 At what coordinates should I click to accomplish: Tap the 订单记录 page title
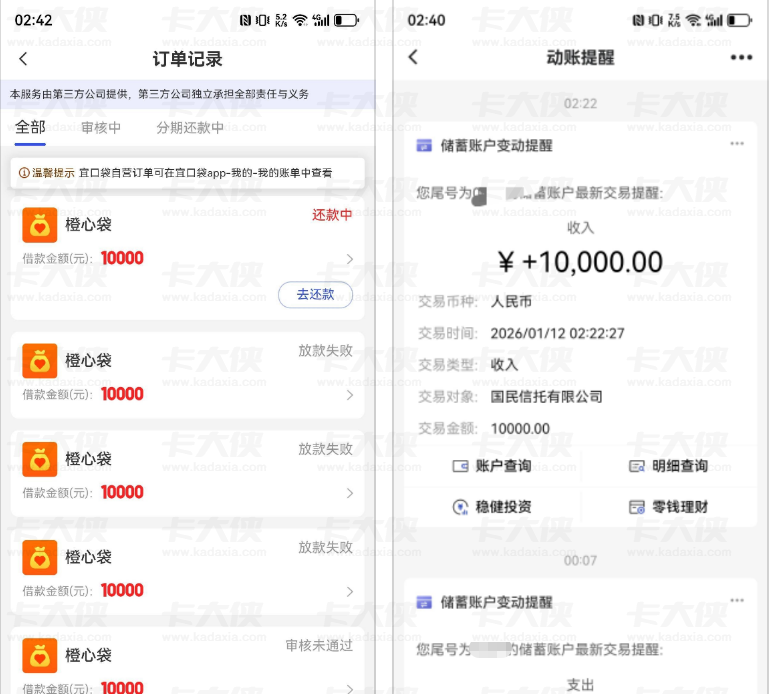(x=188, y=59)
